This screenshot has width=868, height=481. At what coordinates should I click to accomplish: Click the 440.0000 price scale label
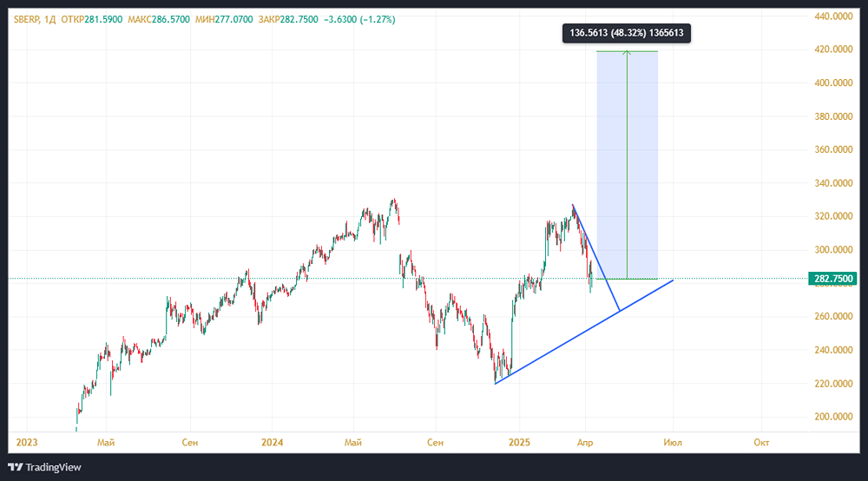click(832, 16)
